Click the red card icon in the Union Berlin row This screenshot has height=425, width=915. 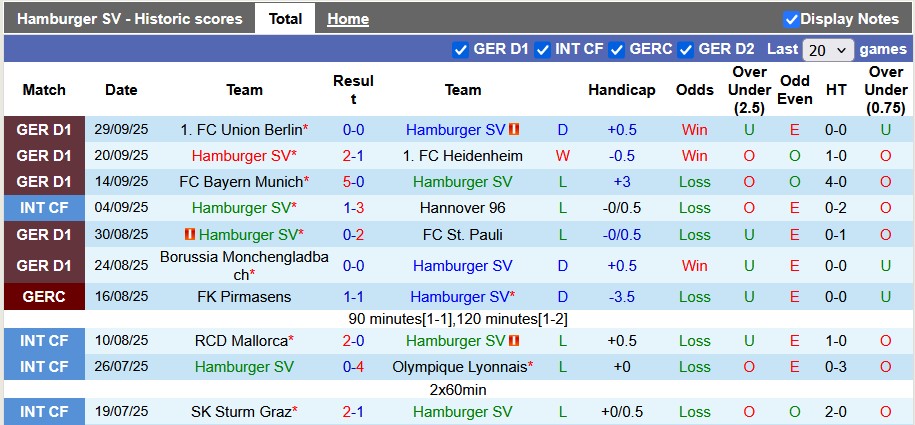pyautogui.click(x=515, y=130)
